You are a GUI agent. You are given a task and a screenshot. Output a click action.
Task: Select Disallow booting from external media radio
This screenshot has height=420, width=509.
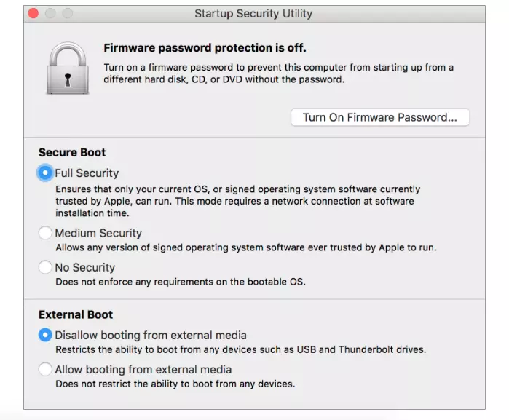coord(45,335)
